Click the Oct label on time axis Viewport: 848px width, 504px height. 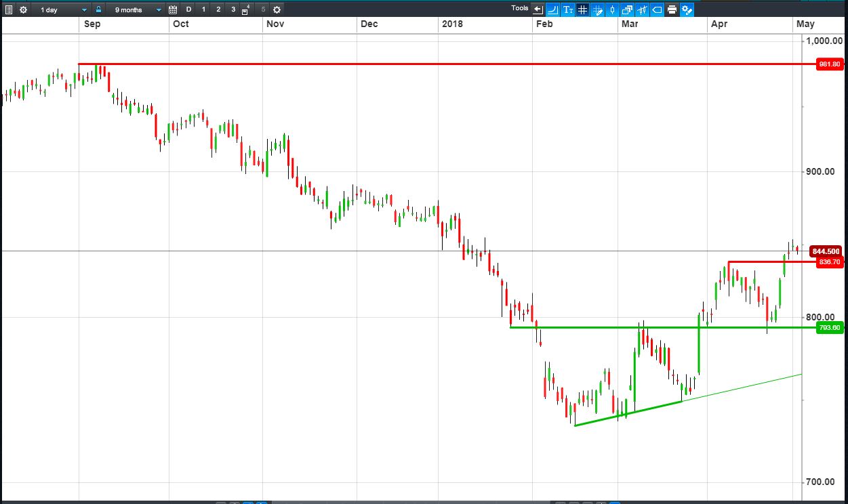pyautogui.click(x=181, y=24)
